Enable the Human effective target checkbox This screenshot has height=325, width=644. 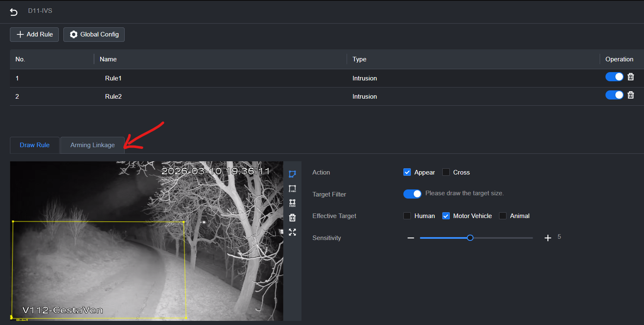[x=407, y=216]
